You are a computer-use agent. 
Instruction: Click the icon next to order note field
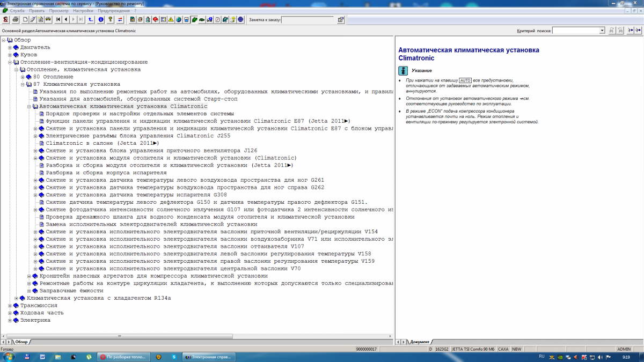(x=341, y=20)
